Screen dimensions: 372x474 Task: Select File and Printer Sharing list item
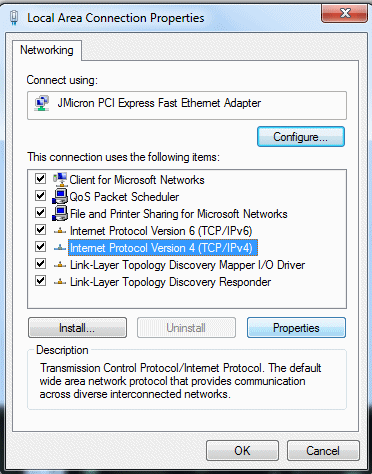coord(178,214)
